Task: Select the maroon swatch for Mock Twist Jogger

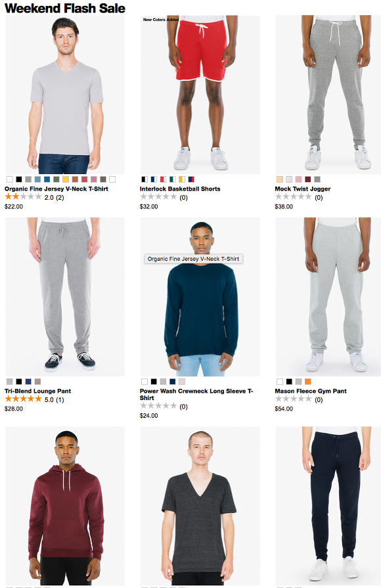Action: tap(308, 179)
